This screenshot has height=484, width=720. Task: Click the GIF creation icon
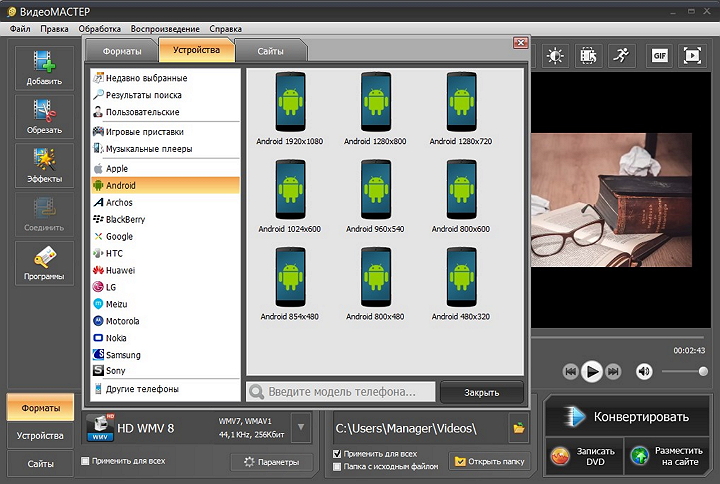coord(659,56)
